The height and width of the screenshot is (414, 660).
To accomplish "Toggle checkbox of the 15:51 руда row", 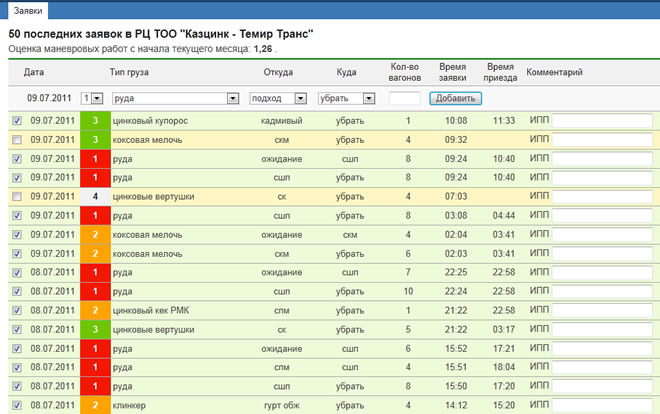I will pyautogui.click(x=17, y=367).
